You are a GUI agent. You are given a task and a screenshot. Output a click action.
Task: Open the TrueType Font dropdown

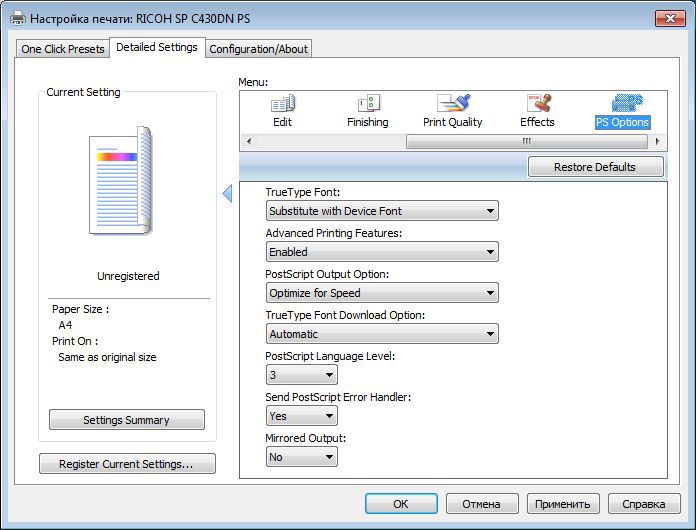click(x=382, y=211)
